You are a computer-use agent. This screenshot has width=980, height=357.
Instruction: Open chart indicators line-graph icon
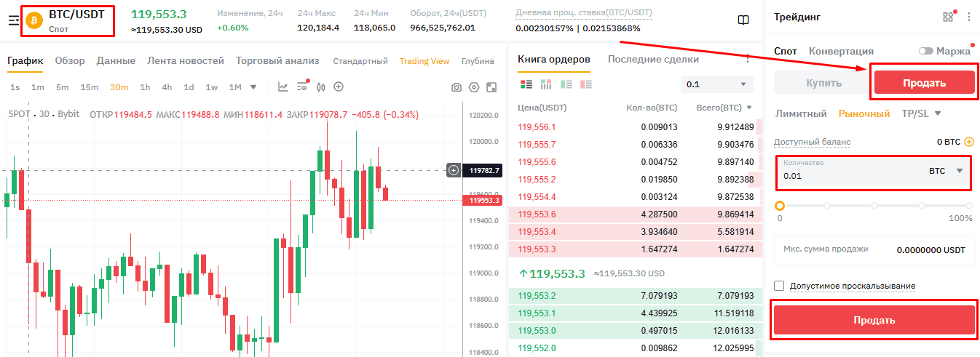click(x=283, y=87)
